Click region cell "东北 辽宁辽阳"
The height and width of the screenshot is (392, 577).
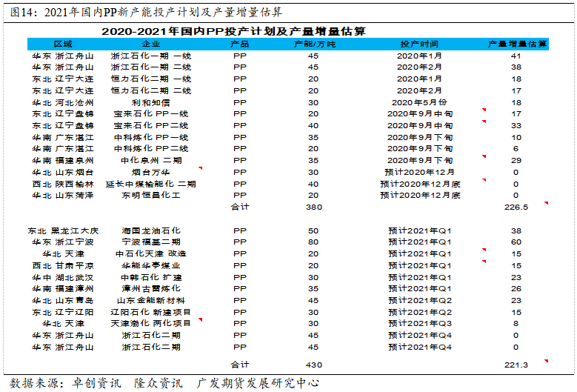pos(63,312)
